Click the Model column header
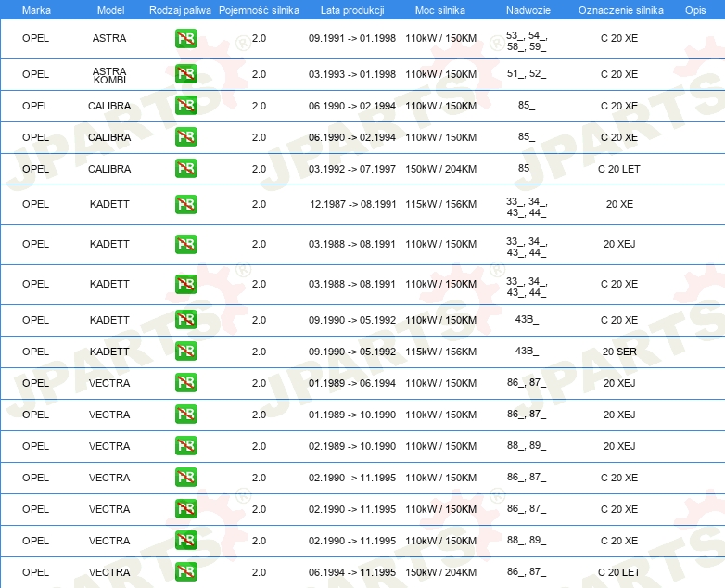Viewport: 725px width, 588px height. [110, 10]
